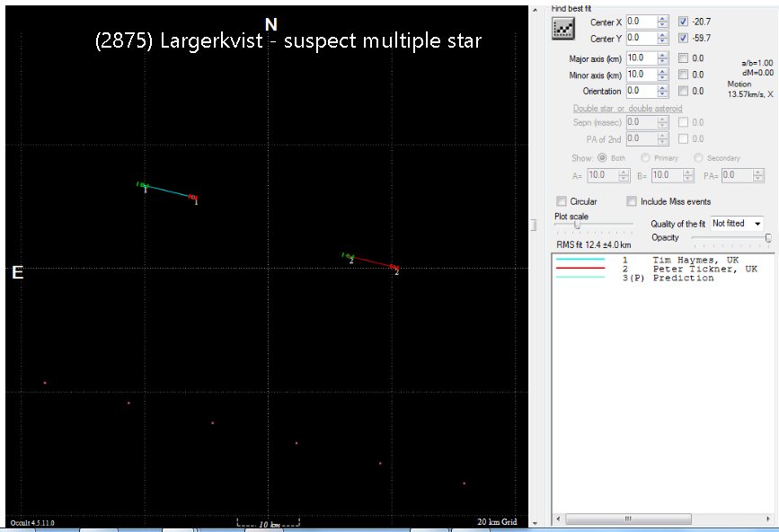The height and width of the screenshot is (532, 779).
Task: Click the Minor axis spinner arrows
Action: [663, 75]
